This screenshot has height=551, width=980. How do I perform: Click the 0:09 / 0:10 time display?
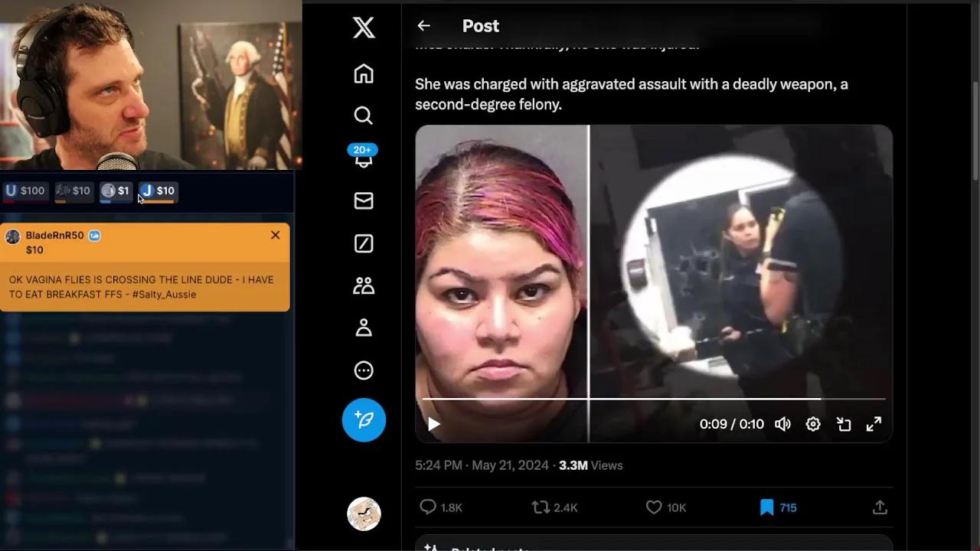(731, 424)
